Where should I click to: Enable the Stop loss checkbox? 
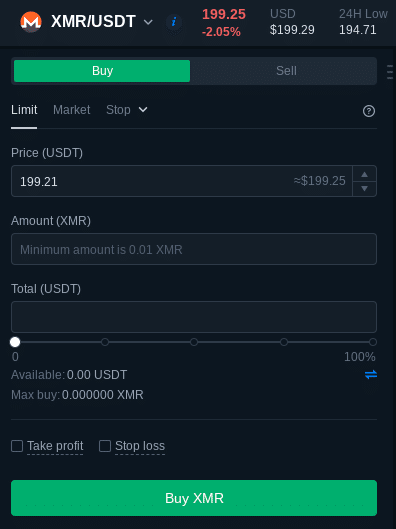coord(105,446)
